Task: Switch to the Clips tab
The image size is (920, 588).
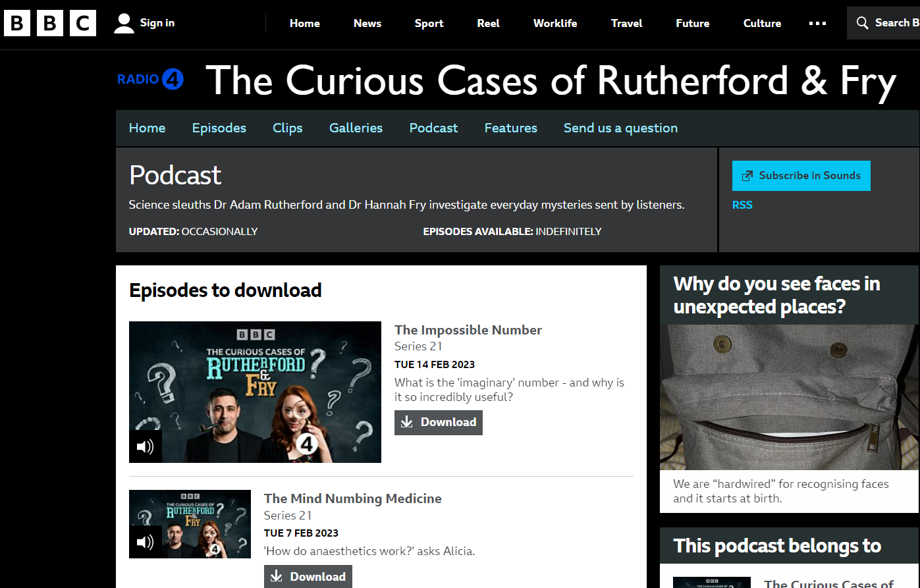Action: (x=288, y=128)
